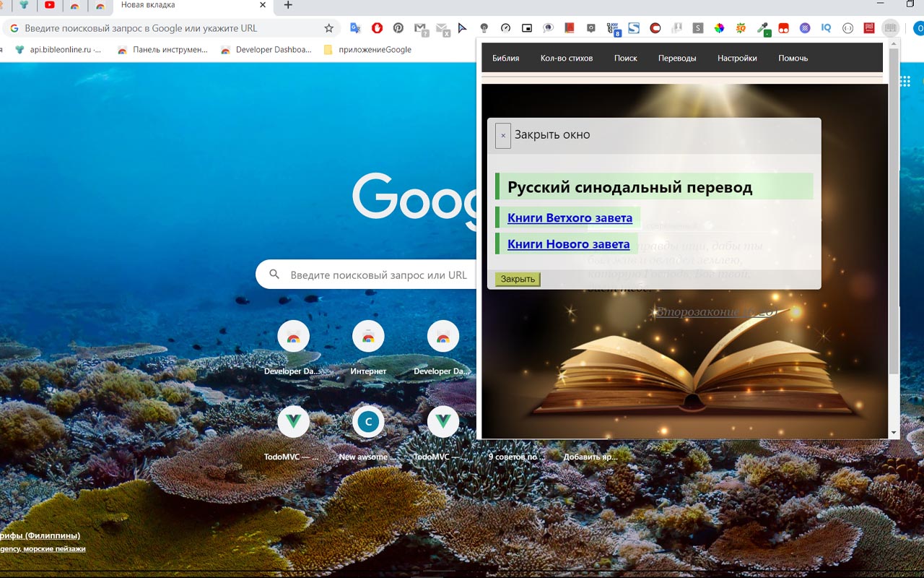Open the Книги Нового завета link

tap(568, 244)
